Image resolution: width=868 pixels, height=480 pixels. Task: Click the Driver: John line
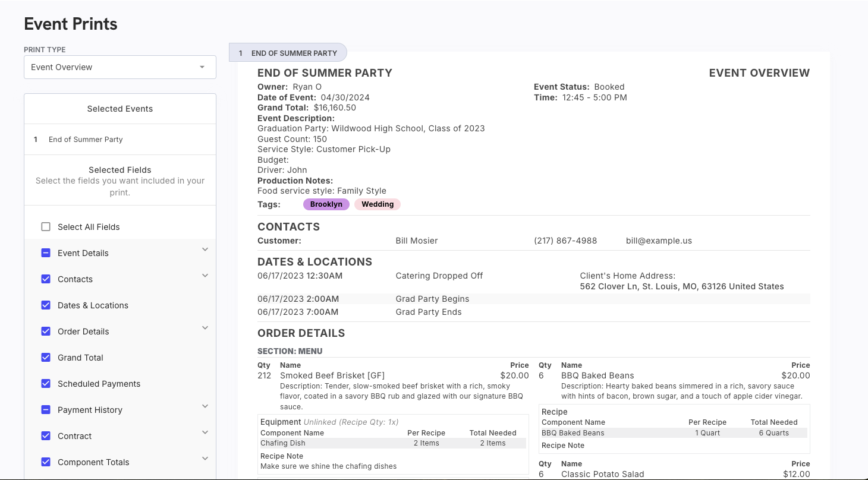point(282,170)
